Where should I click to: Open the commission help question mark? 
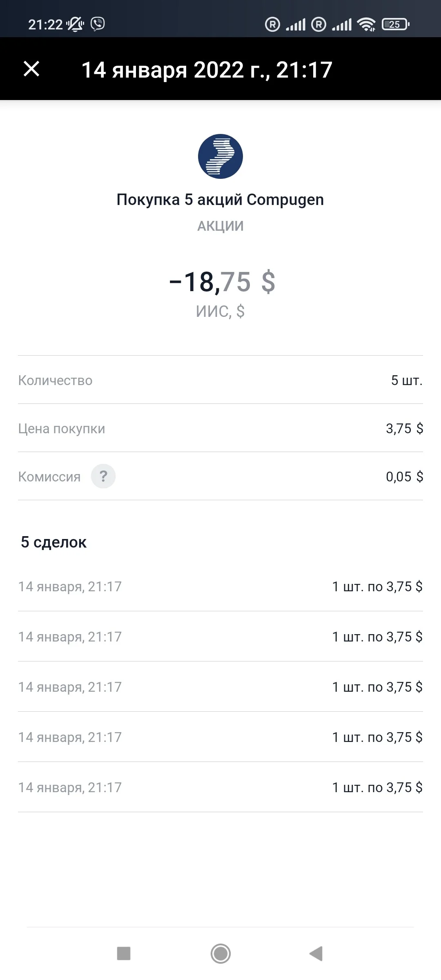[x=103, y=476]
